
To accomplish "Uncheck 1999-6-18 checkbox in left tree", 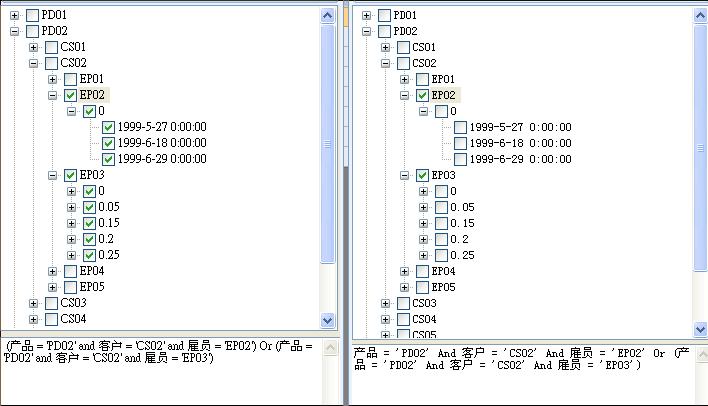I will click(108, 144).
